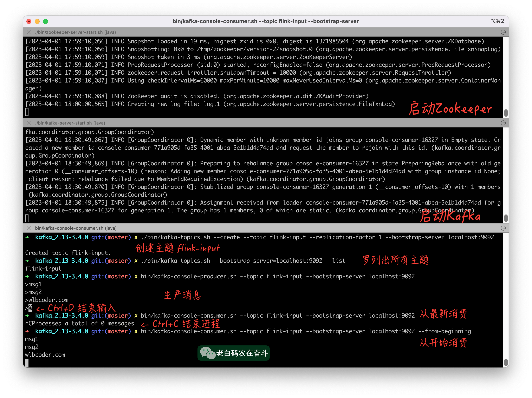
Task: Click the red window close button
Action: click(x=29, y=21)
